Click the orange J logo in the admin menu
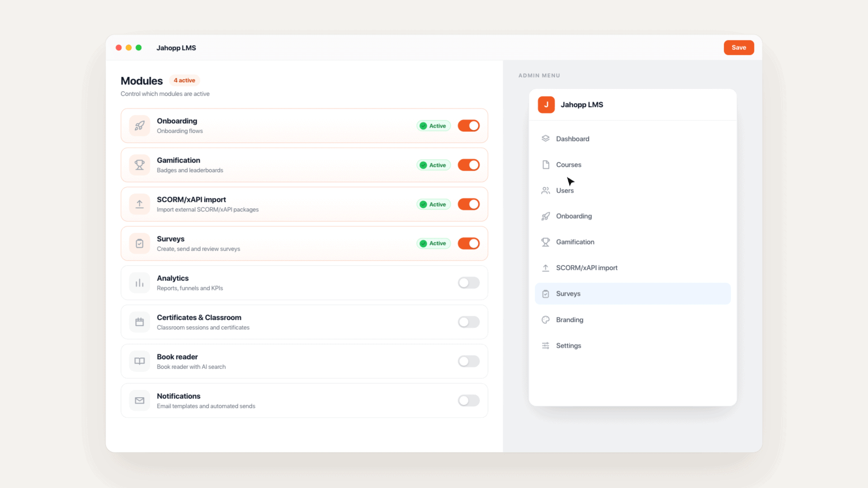Viewport: 868px width, 488px height. (546, 104)
